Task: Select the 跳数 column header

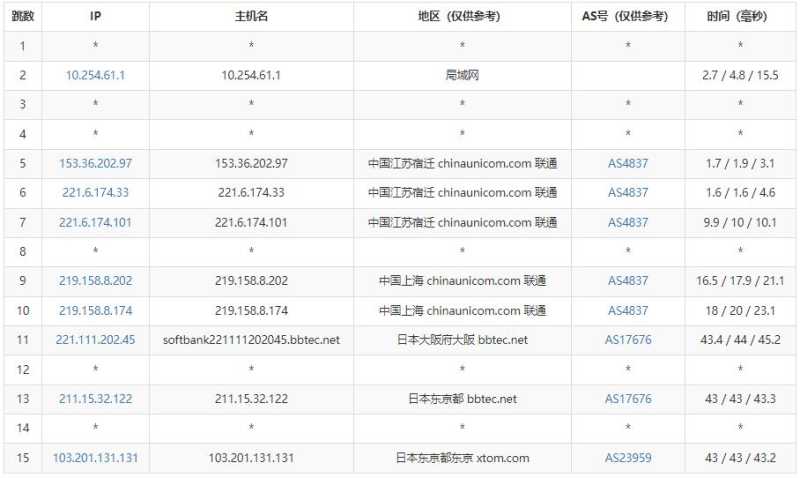Action: coord(23,16)
